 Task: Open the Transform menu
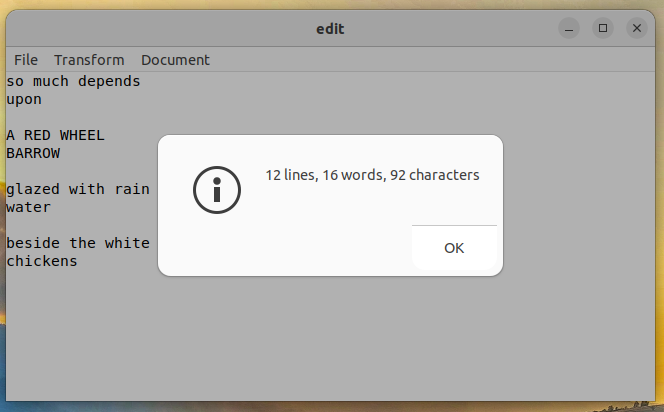pyautogui.click(x=89, y=60)
